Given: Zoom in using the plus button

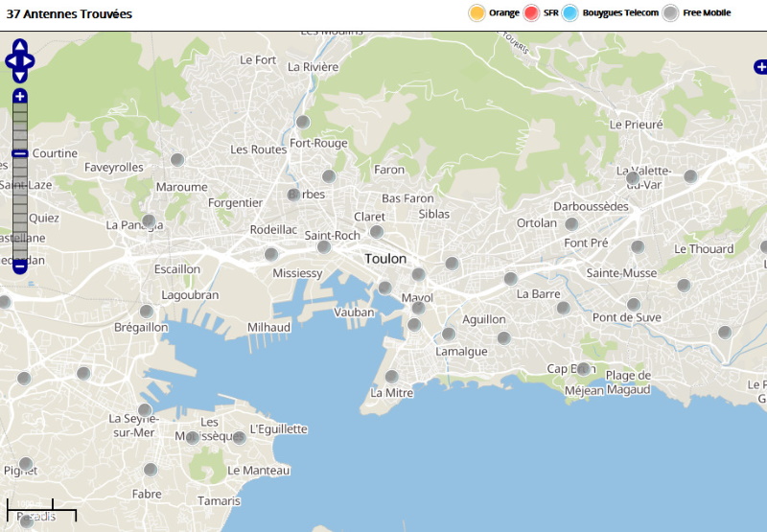Looking at the screenshot, I should pos(20,97).
